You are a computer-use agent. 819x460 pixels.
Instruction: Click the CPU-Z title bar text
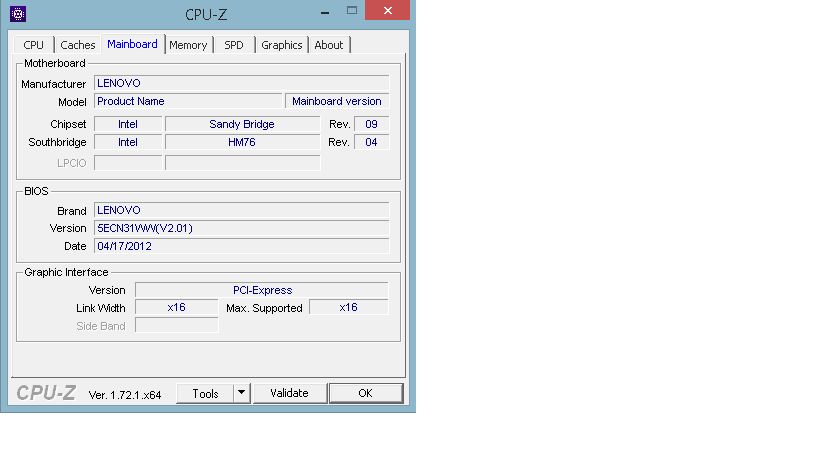(206, 15)
